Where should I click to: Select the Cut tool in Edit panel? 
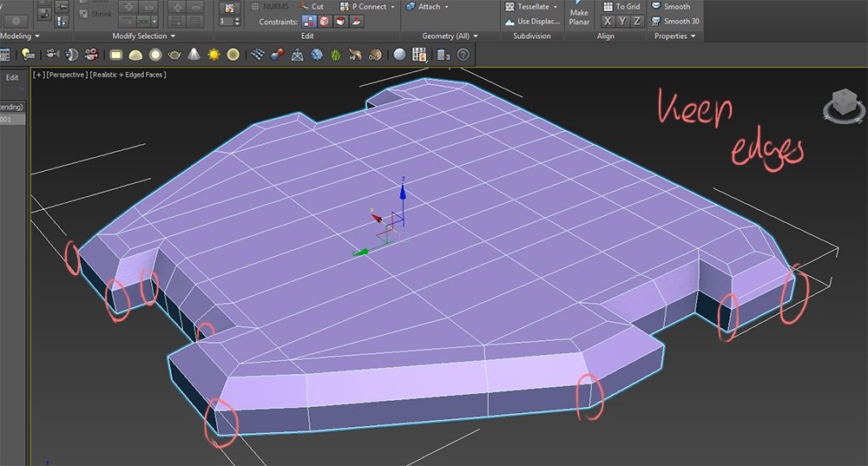[312, 7]
